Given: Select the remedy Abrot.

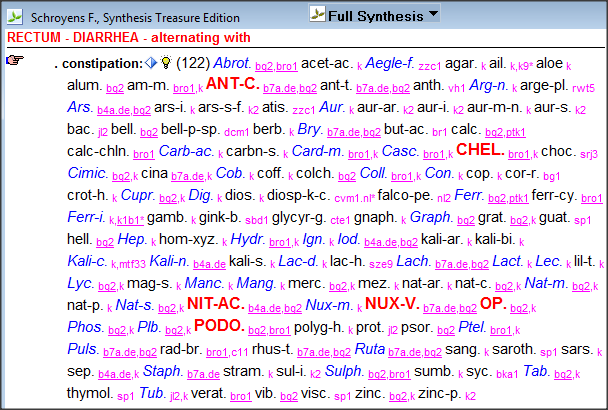Looking at the screenshot, I should 232,63.
